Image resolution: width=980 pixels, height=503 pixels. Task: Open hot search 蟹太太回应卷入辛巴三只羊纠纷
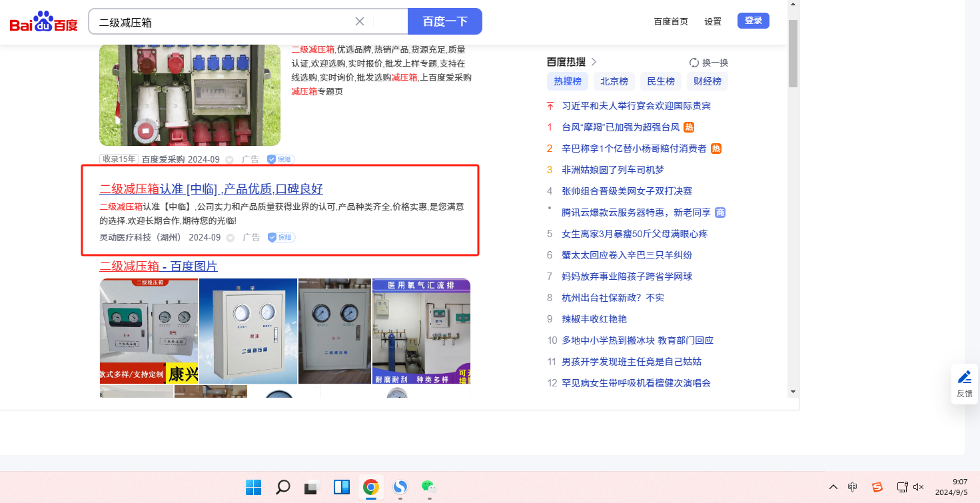(627, 255)
